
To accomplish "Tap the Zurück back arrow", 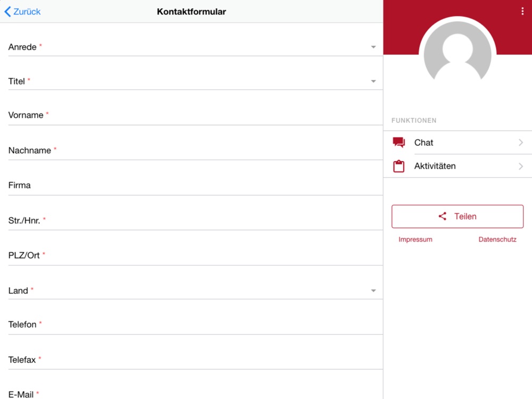I will (x=7, y=12).
